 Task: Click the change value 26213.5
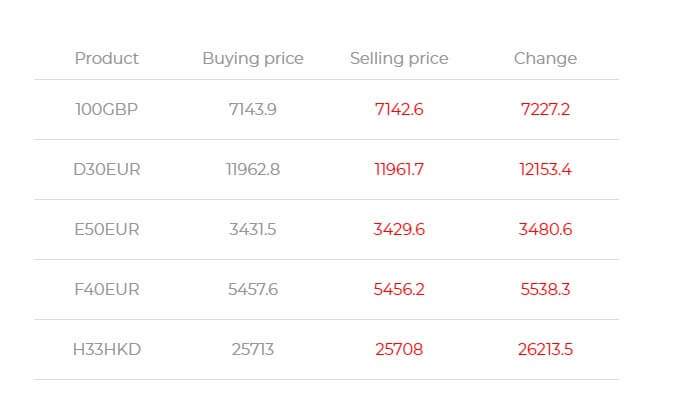pyautogui.click(x=545, y=349)
